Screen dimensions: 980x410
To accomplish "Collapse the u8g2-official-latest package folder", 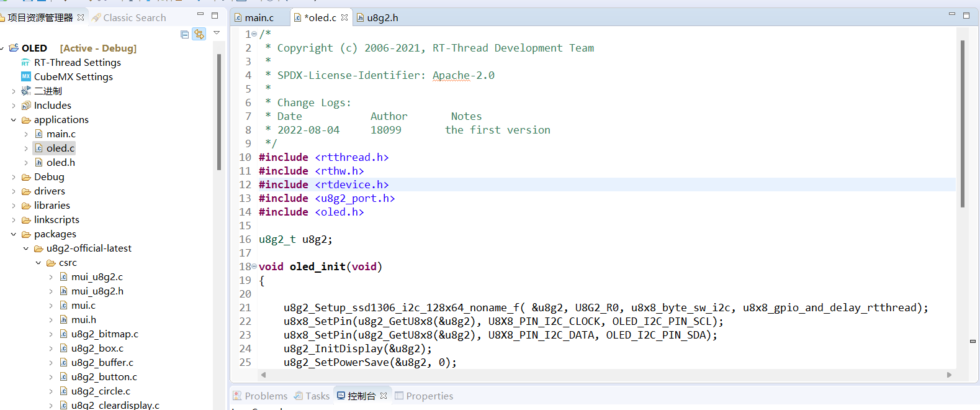I will point(26,248).
